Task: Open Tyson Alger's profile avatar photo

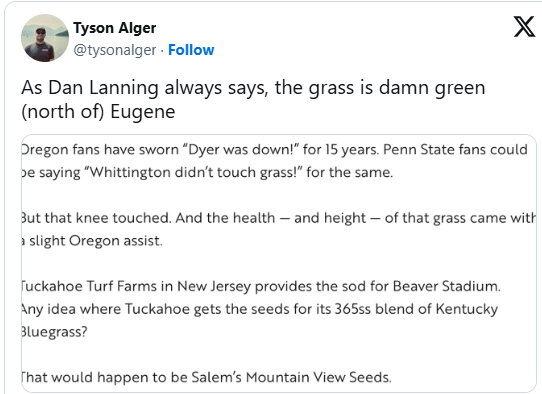Action: [x=45, y=38]
